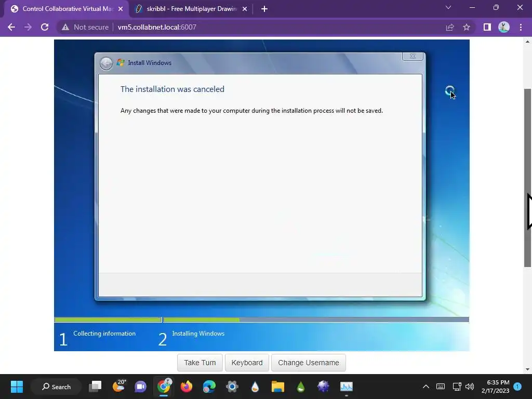Click the share page icon in address bar
Image resolution: width=532 pixels, height=399 pixels.
click(x=450, y=27)
